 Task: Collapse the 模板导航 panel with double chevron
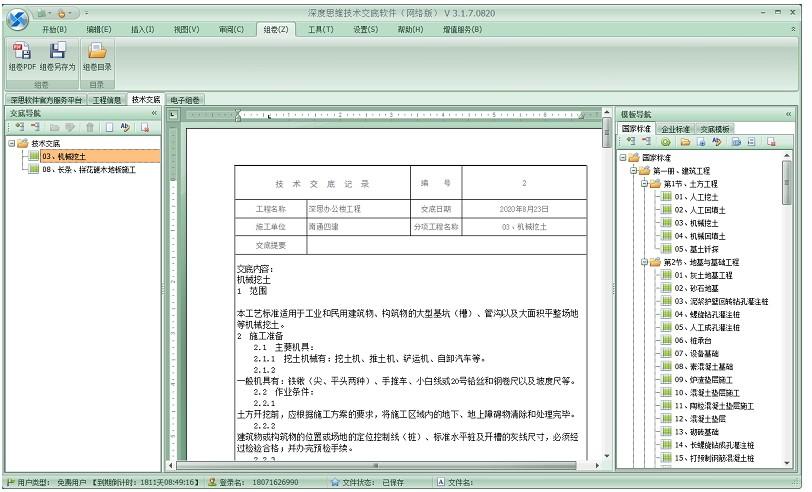coord(788,114)
